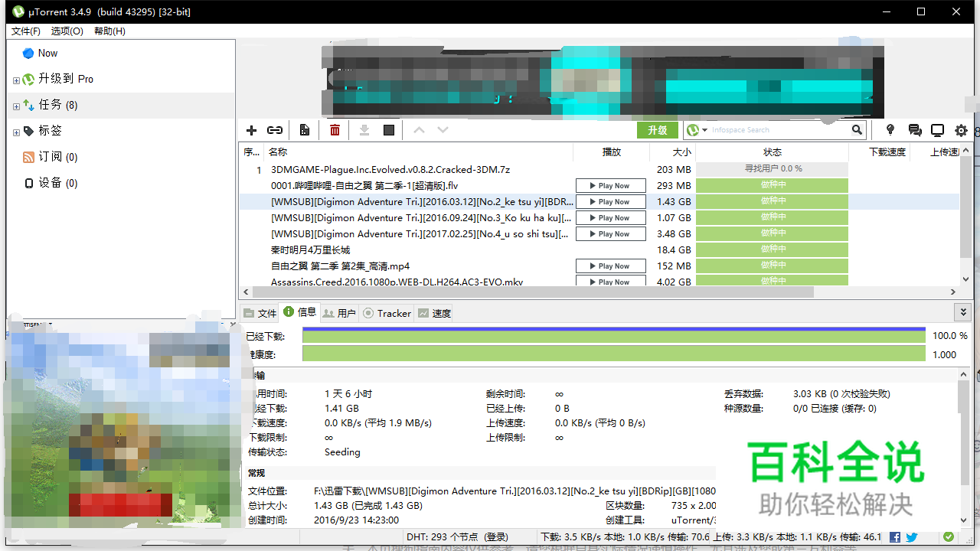Open the Facebook icon in status bar
Viewport: 980px width, 551px height.
point(895,537)
